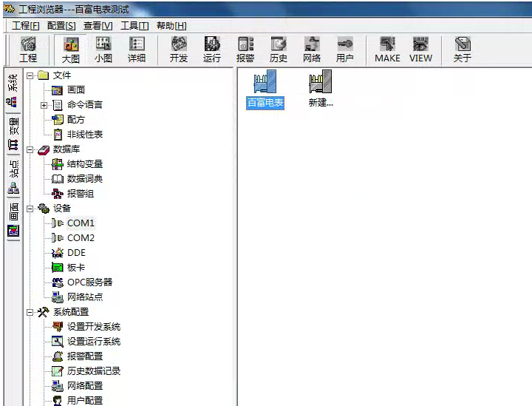Viewport: 532px width, 406px height.
Task: Click the 数据库 database icon
Action: click(44, 149)
